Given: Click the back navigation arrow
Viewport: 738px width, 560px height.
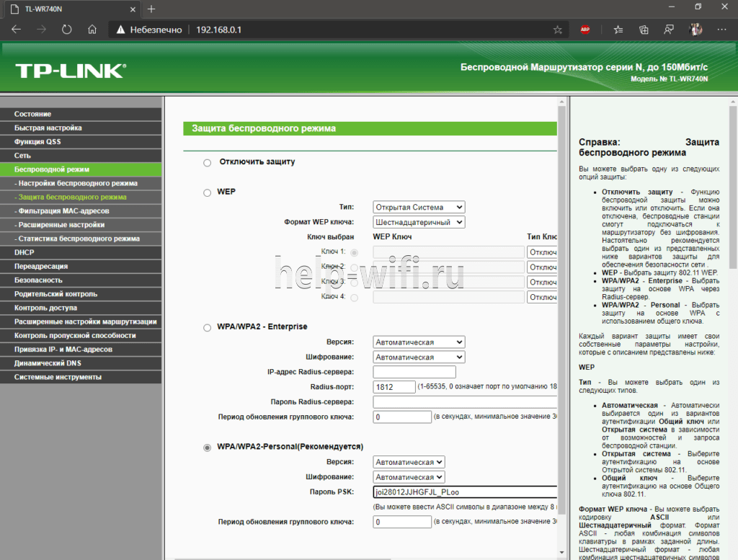Looking at the screenshot, I should 17,30.
